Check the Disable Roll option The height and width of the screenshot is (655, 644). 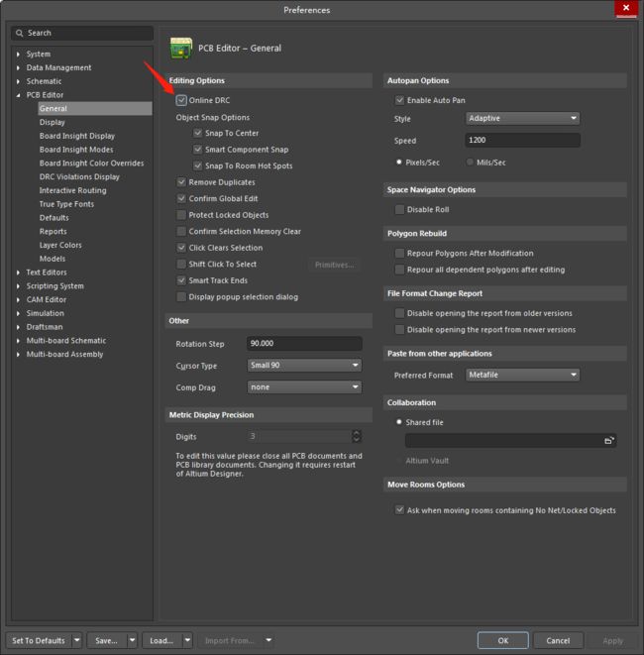point(399,209)
